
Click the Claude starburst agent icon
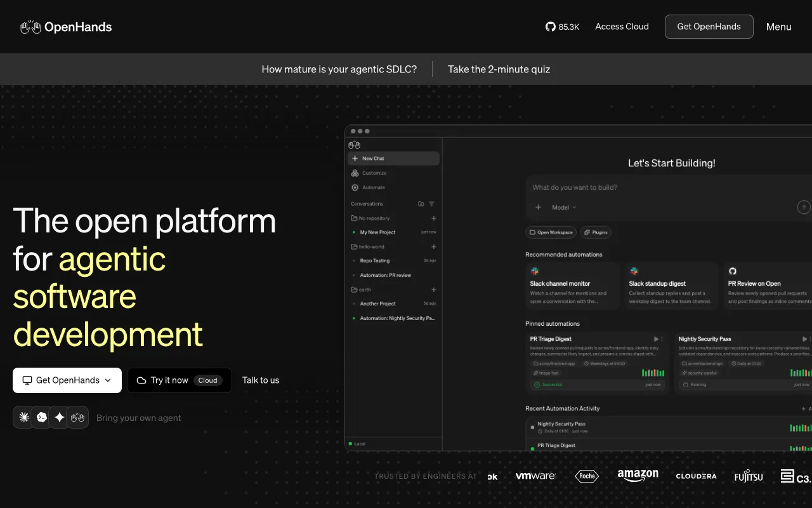[x=24, y=417]
